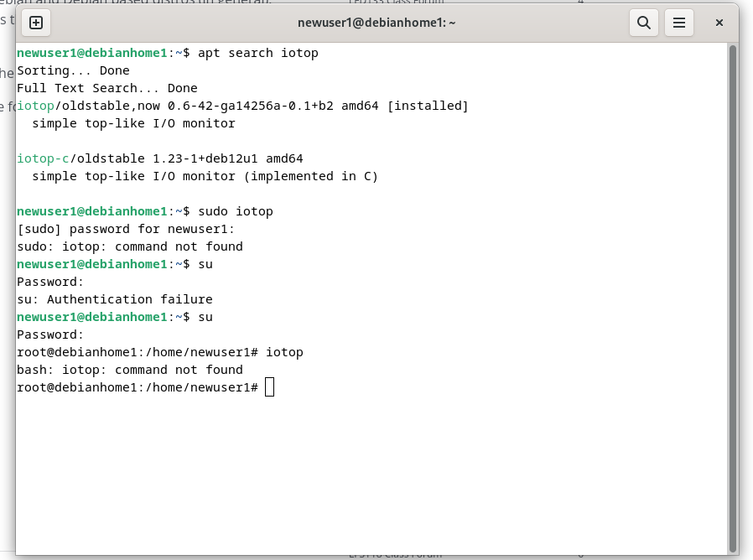
Task: Click the iotop-c/oldstable package line
Action: 160,158
